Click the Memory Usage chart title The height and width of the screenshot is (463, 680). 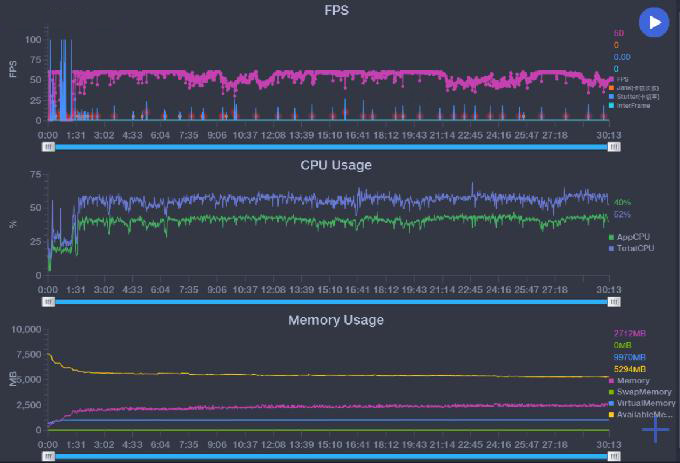coord(336,320)
